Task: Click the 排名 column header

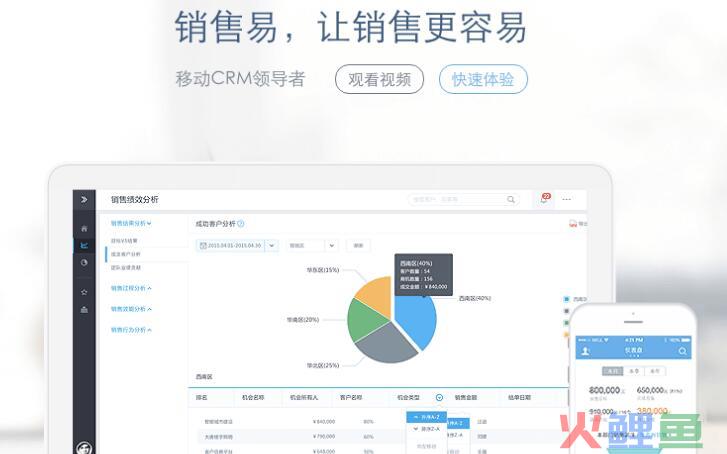Action: (201, 397)
